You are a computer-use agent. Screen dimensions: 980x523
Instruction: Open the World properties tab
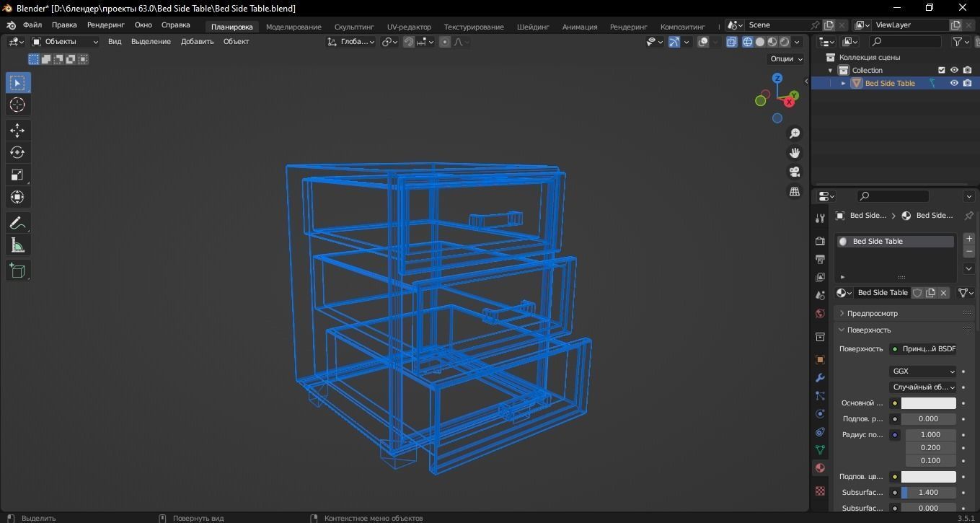pyautogui.click(x=820, y=314)
